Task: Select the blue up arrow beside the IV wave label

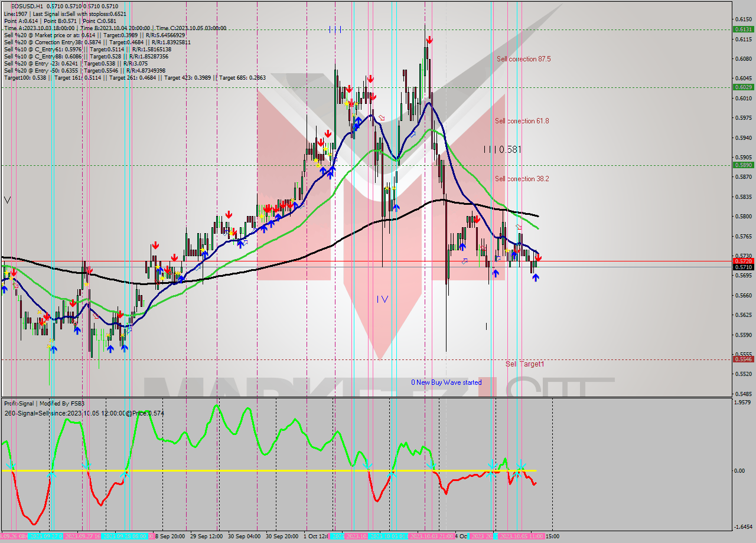Action: 397,208
